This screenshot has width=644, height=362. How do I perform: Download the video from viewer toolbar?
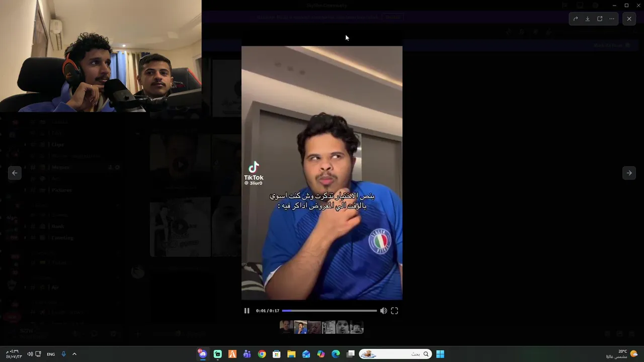(588, 19)
